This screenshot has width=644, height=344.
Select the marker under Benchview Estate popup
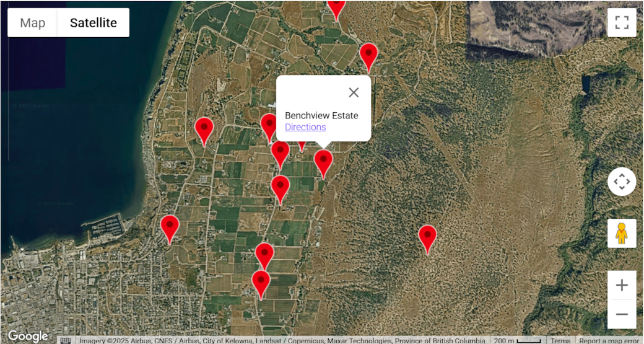coord(323,164)
